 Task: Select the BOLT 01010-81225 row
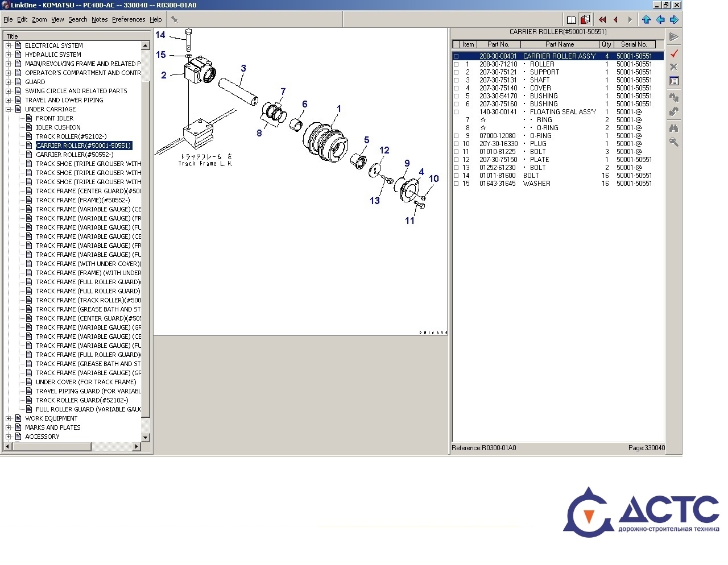[557, 152]
